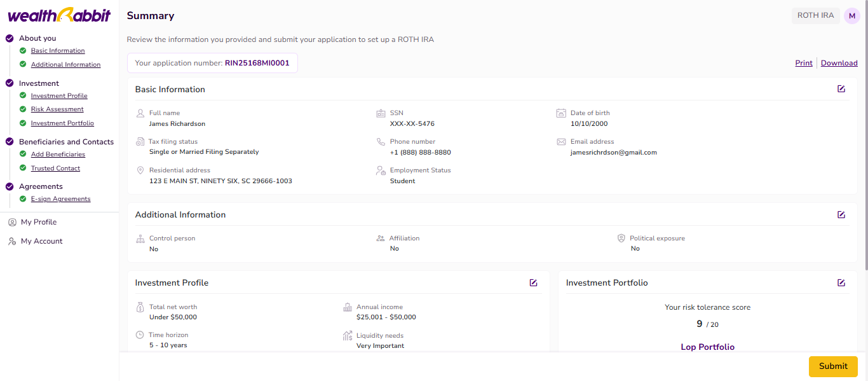Screen dimensions: 868x381
Task: Click the My Account icon
Action: pos(12,241)
